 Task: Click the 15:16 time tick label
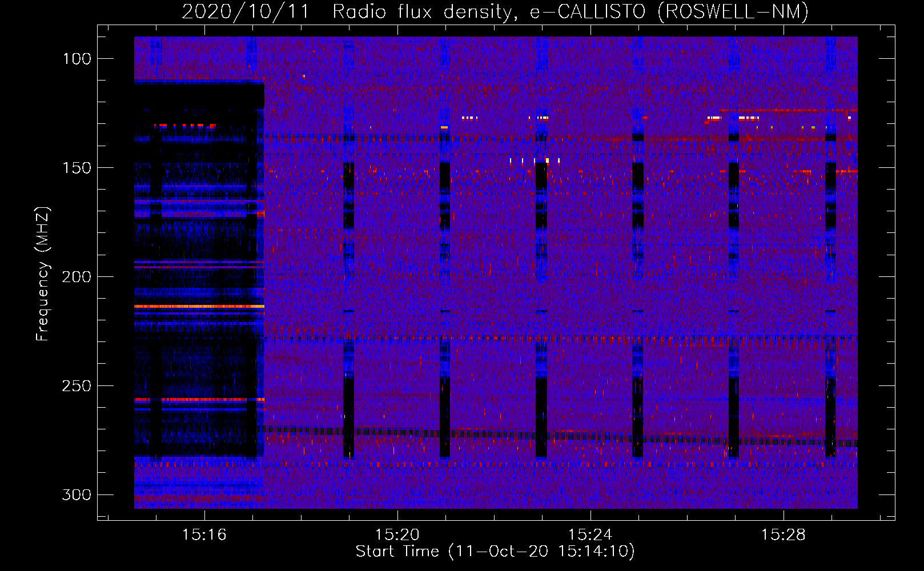coord(204,535)
